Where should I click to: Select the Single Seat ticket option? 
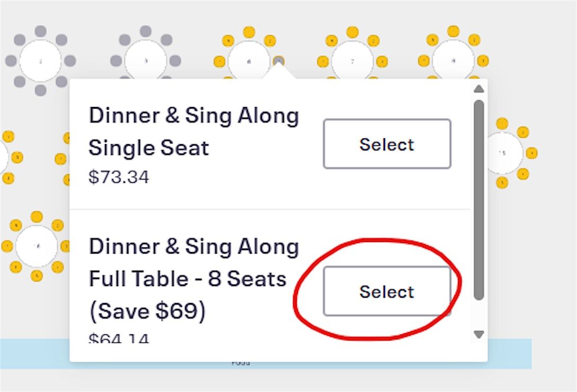pyautogui.click(x=387, y=144)
